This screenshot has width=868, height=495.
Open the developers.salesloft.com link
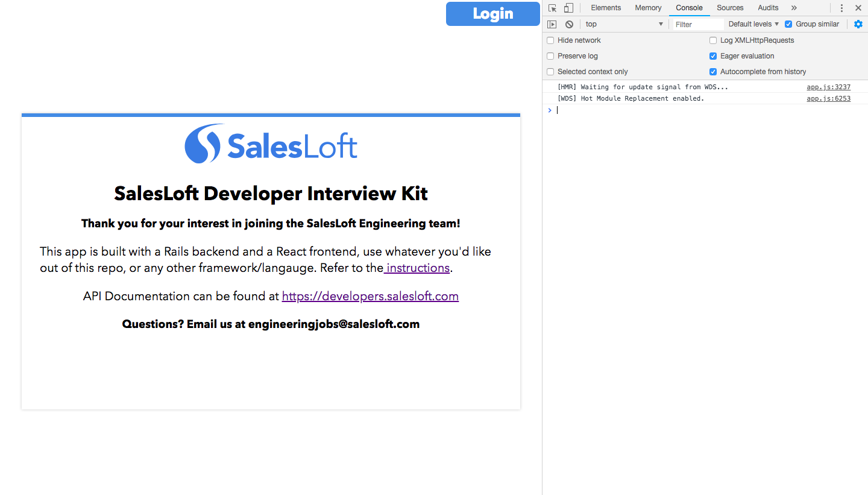point(370,296)
